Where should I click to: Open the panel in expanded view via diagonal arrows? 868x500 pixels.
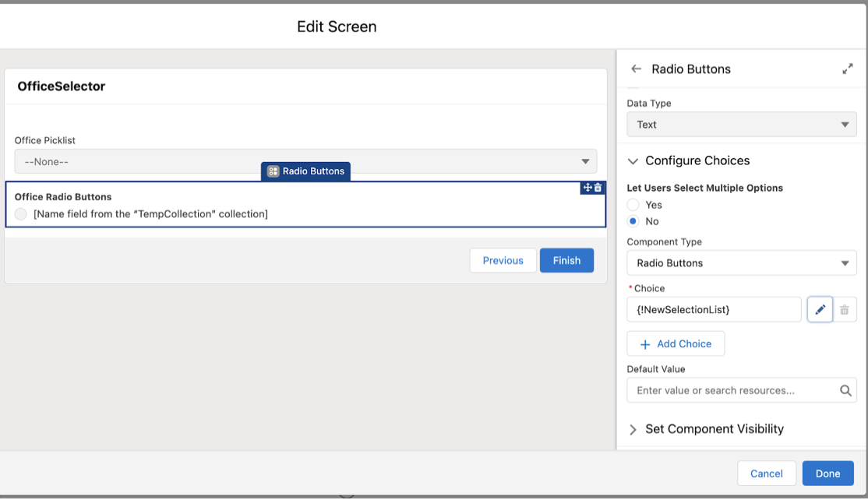pos(848,69)
